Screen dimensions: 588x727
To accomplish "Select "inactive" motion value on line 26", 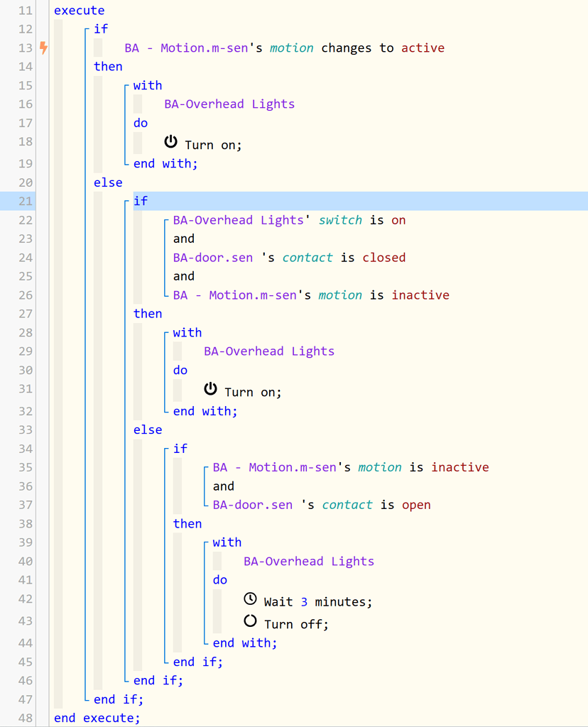I will [420, 295].
